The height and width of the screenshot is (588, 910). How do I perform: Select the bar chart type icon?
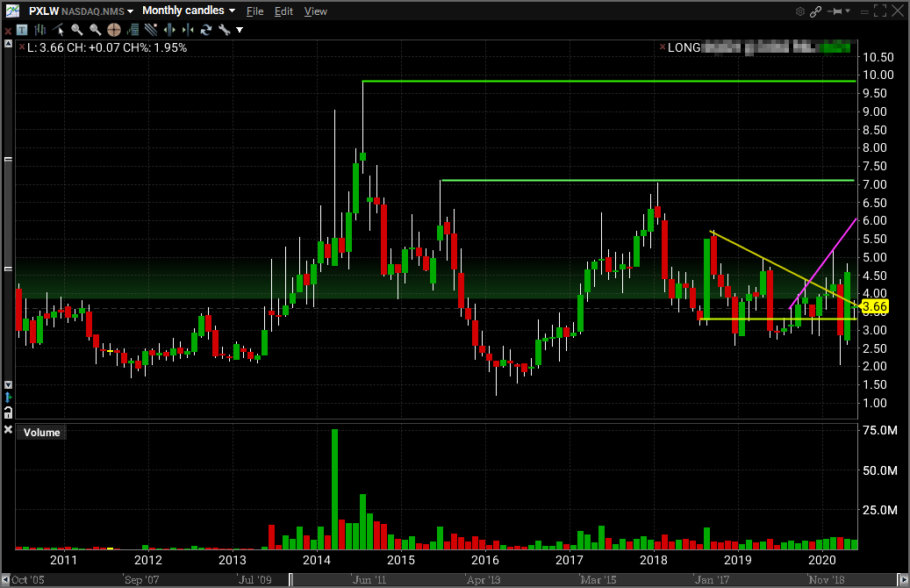[x=40, y=30]
